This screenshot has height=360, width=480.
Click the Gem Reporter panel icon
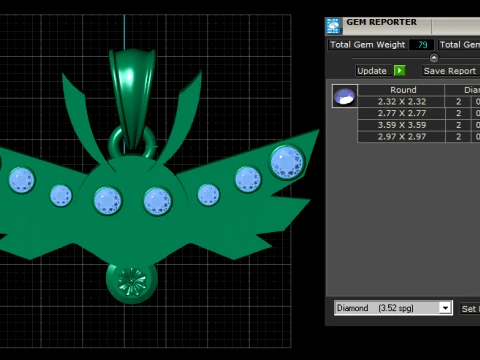coord(333,26)
